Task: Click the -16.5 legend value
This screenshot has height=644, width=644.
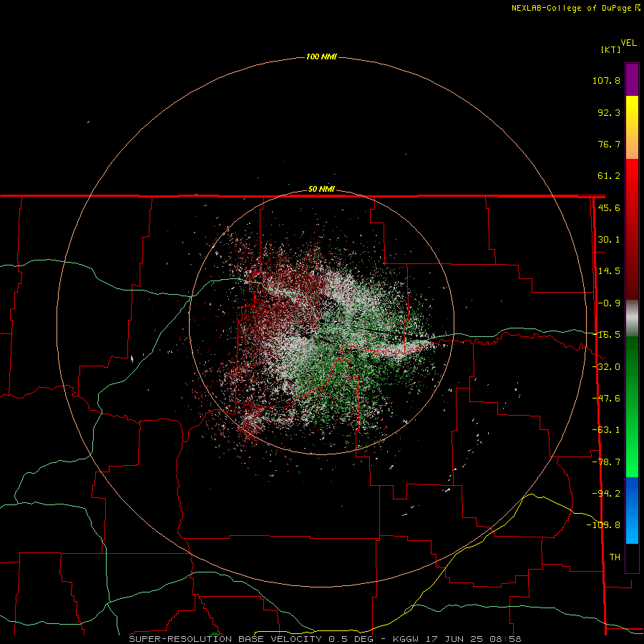Action: point(607,335)
